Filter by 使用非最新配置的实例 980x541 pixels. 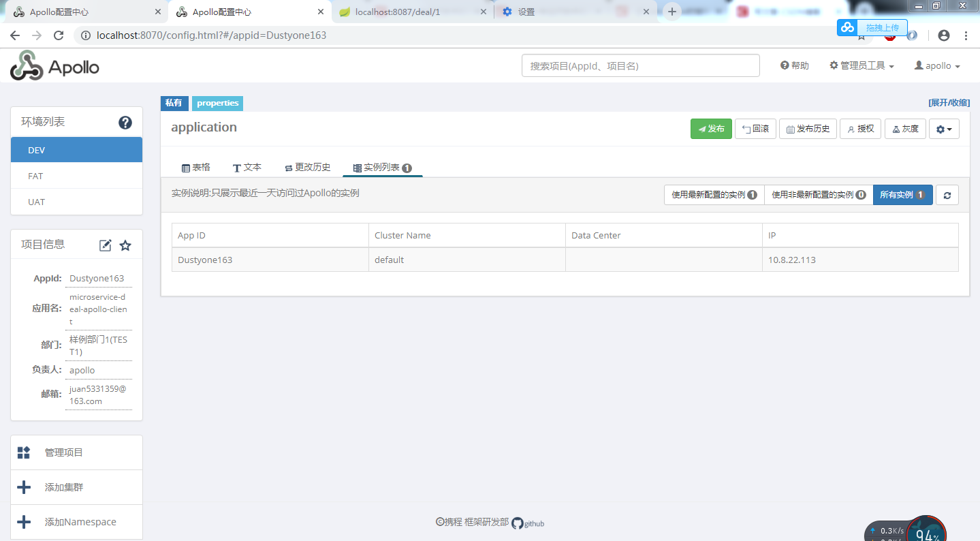point(819,195)
